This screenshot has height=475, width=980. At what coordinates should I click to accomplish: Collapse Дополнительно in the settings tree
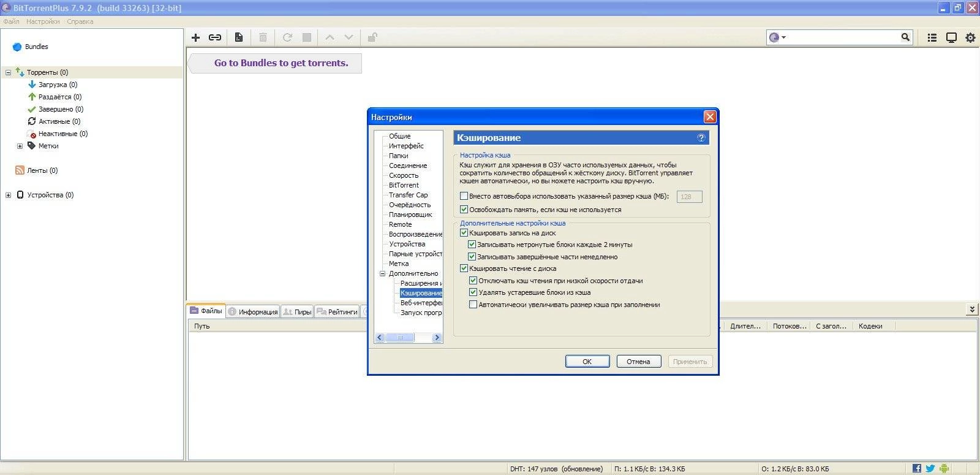[382, 273]
